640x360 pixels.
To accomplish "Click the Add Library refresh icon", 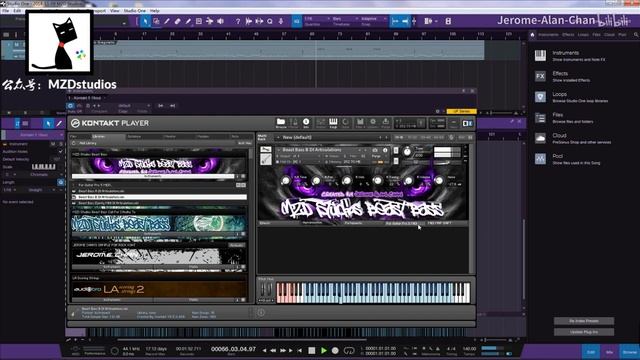I will (x=74, y=143).
